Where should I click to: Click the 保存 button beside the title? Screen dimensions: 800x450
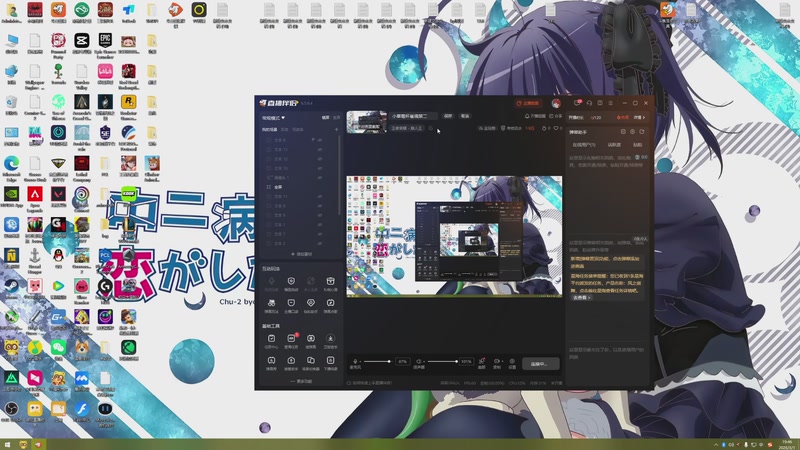tap(448, 116)
